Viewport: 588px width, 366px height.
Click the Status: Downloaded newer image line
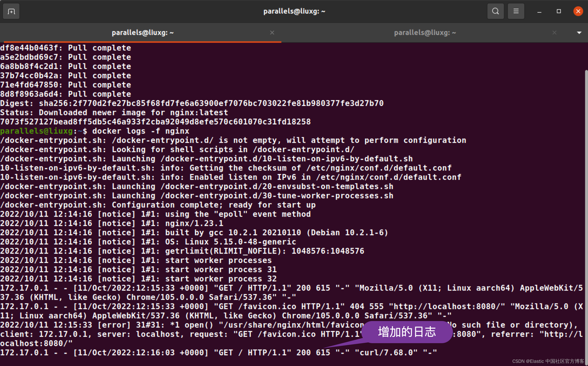[114, 112]
